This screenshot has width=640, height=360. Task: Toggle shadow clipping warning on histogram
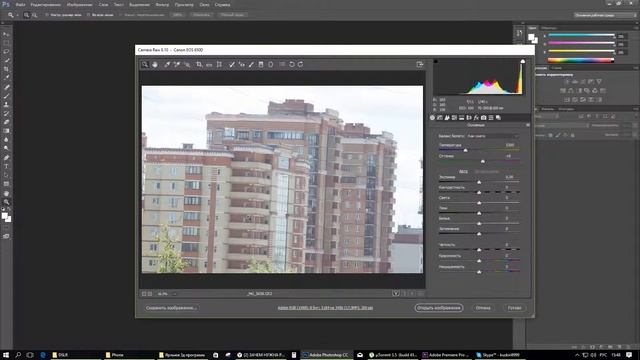[x=436, y=62]
